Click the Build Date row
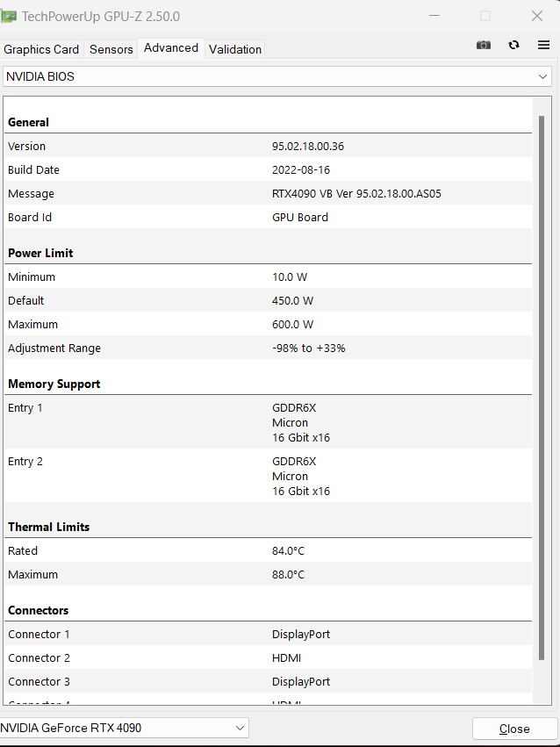This screenshot has width=560, height=747. point(268,169)
